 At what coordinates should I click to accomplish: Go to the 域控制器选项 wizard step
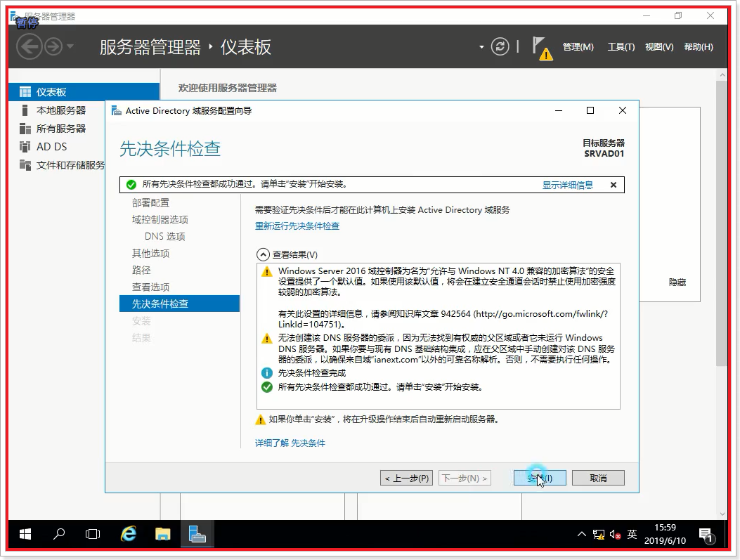(160, 220)
